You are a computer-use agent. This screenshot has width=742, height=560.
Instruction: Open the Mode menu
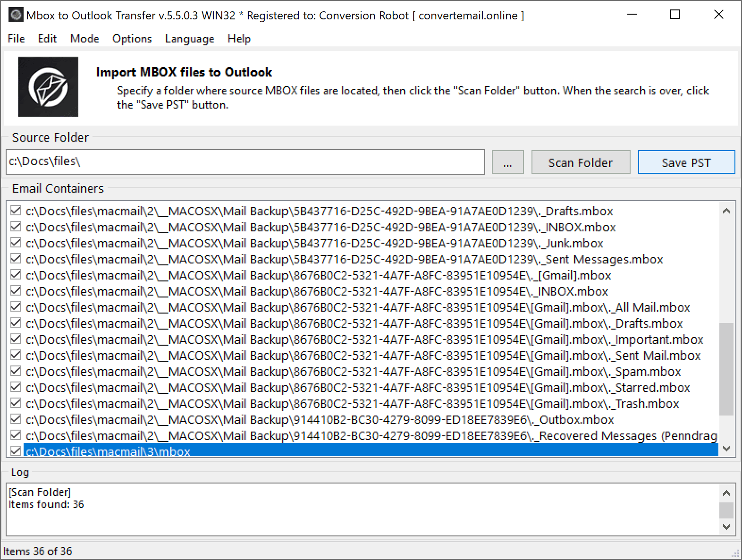coord(84,39)
